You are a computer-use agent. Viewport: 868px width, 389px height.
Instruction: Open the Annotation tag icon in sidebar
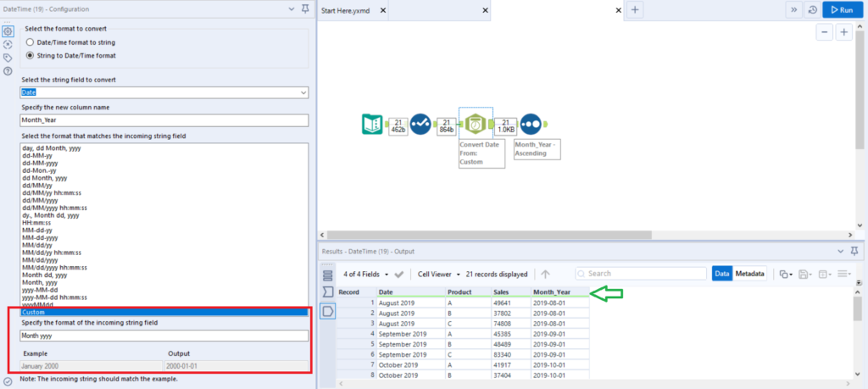pos(8,58)
